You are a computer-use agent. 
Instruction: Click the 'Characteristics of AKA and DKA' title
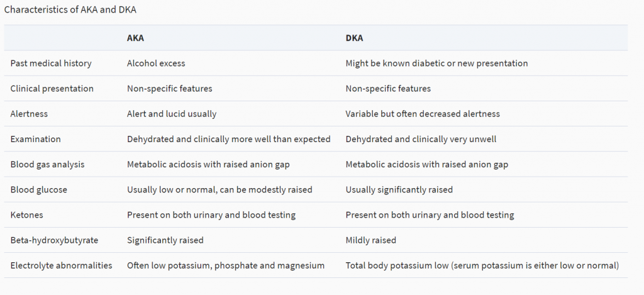[70, 10]
